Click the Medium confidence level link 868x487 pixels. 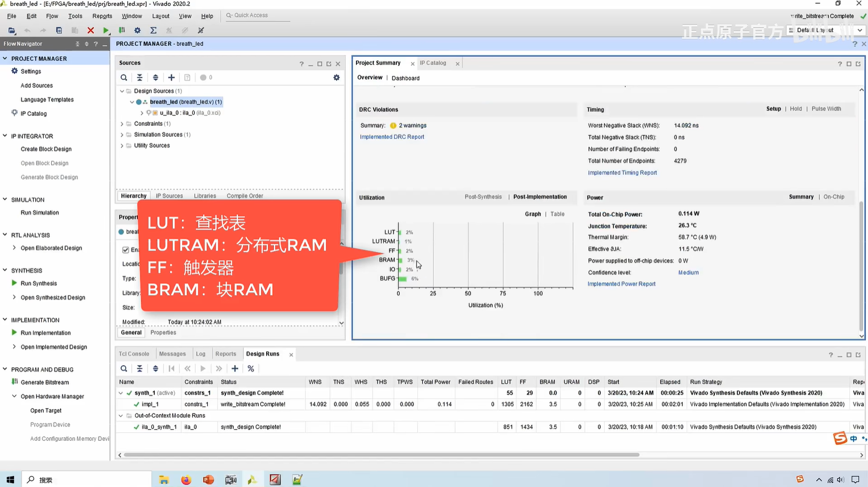pyautogui.click(x=688, y=272)
